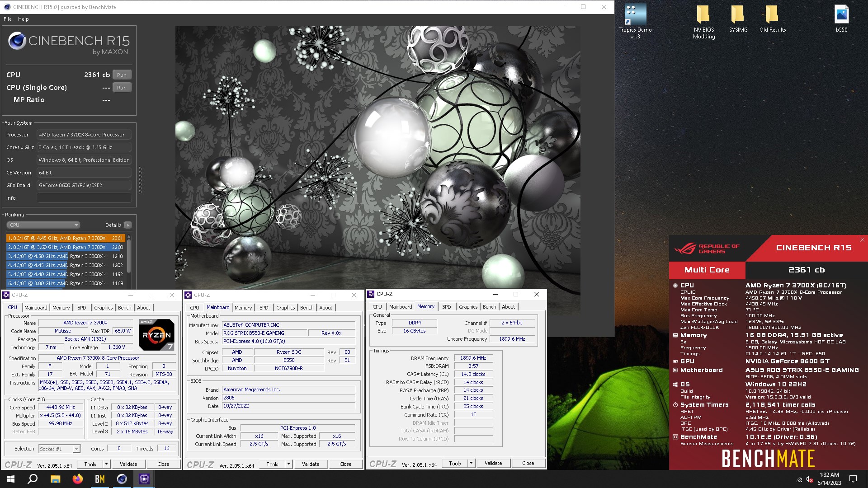Select ranking entry 4.50 GHz Ryzen 3 3300X
This screenshot has height=488, width=868.
pos(65,256)
